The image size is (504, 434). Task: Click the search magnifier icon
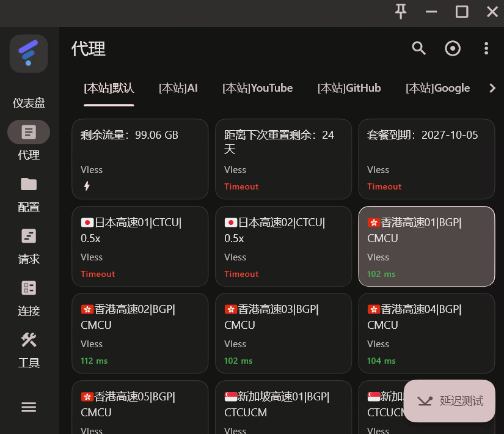coord(418,48)
